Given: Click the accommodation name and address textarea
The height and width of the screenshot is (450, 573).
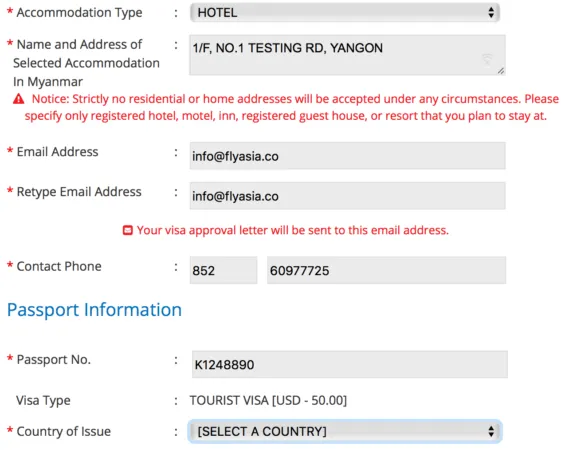Looking at the screenshot, I should pyautogui.click(x=347, y=55).
